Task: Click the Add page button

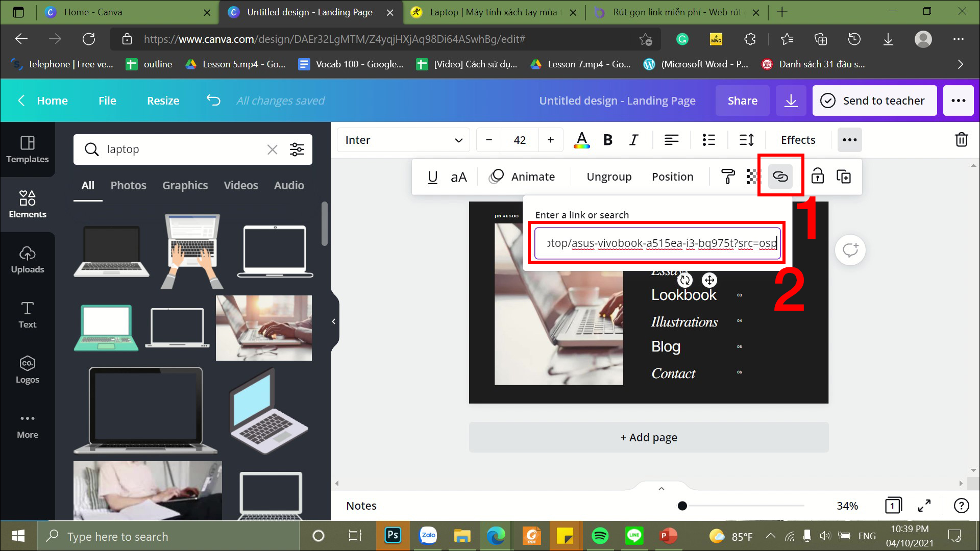Action: [648, 437]
